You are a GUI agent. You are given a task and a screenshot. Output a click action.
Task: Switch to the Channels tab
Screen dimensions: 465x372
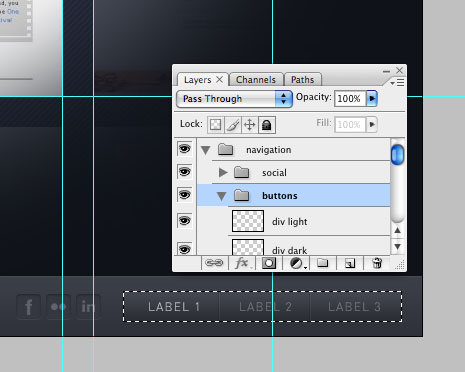click(x=256, y=80)
